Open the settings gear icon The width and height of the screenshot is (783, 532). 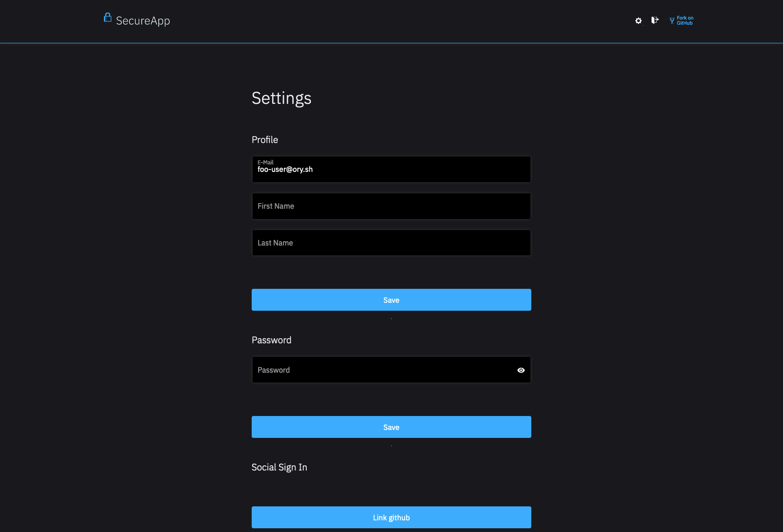tap(638, 20)
